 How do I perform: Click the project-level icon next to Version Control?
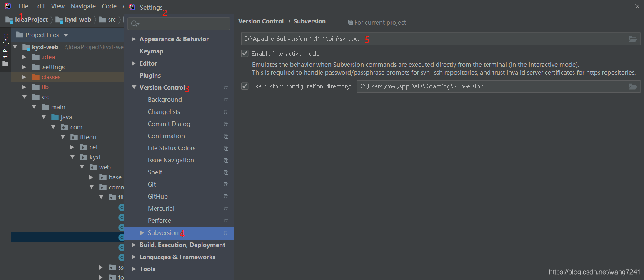(x=226, y=88)
